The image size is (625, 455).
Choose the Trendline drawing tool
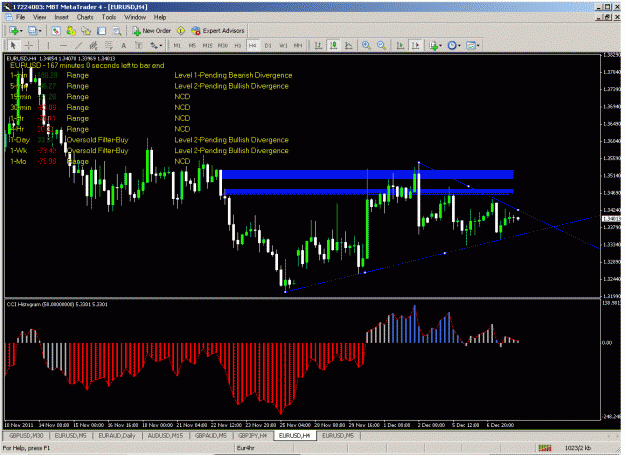tap(78, 45)
